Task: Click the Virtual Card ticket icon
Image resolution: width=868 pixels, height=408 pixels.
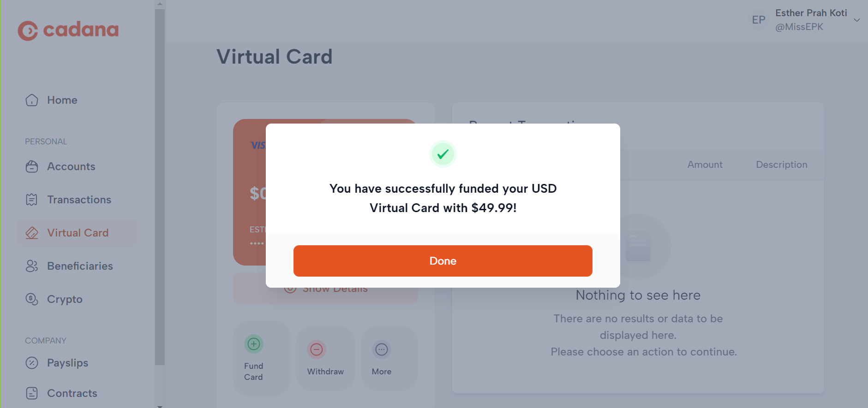Action: coord(32,233)
